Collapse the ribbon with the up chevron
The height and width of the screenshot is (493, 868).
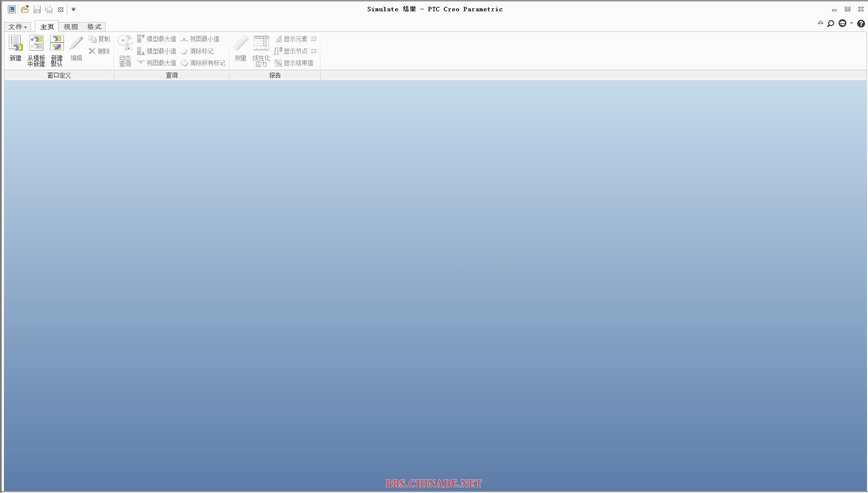pos(820,23)
